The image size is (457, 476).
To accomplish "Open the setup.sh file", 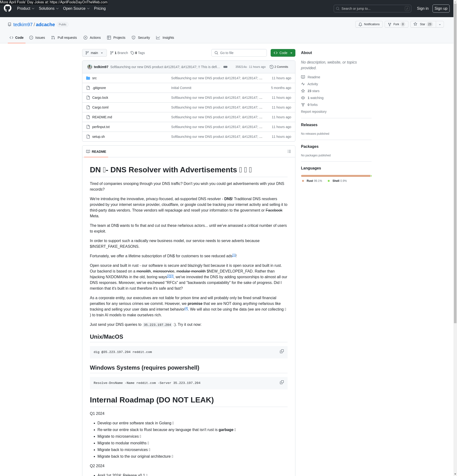I will (x=98, y=136).
